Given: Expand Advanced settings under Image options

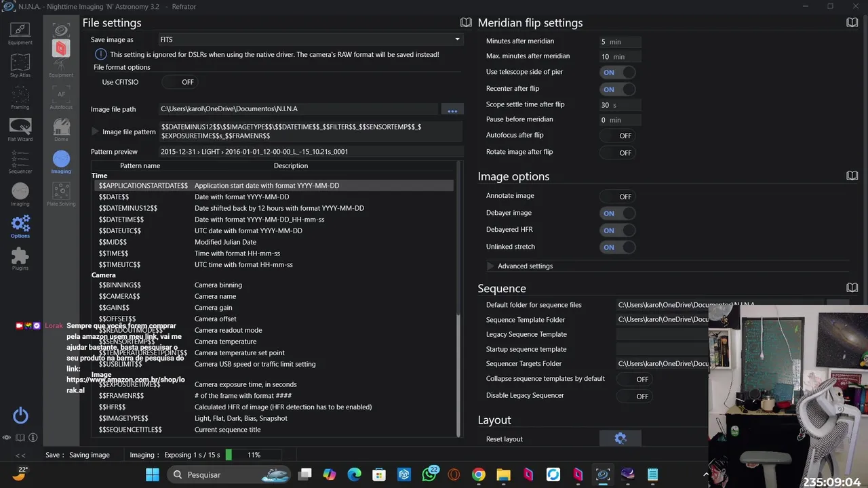Looking at the screenshot, I should 490,266.
